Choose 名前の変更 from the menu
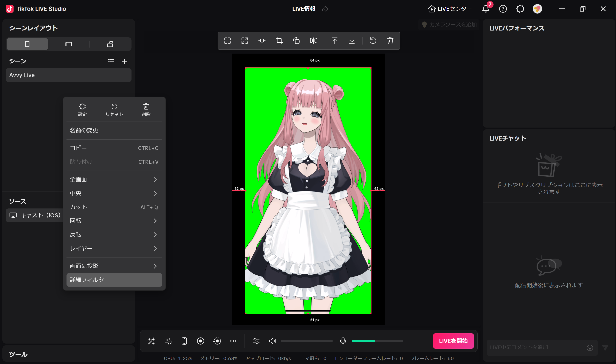 coord(114,131)
